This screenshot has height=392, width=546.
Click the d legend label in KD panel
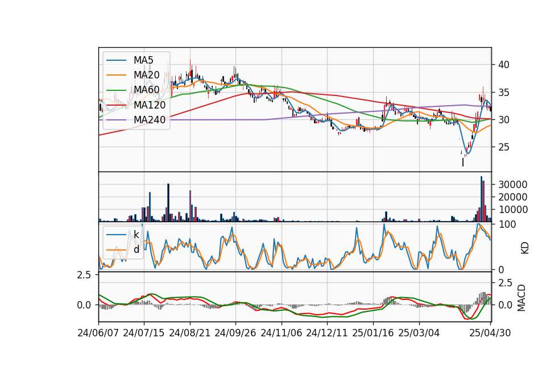(x=136, y=249)
